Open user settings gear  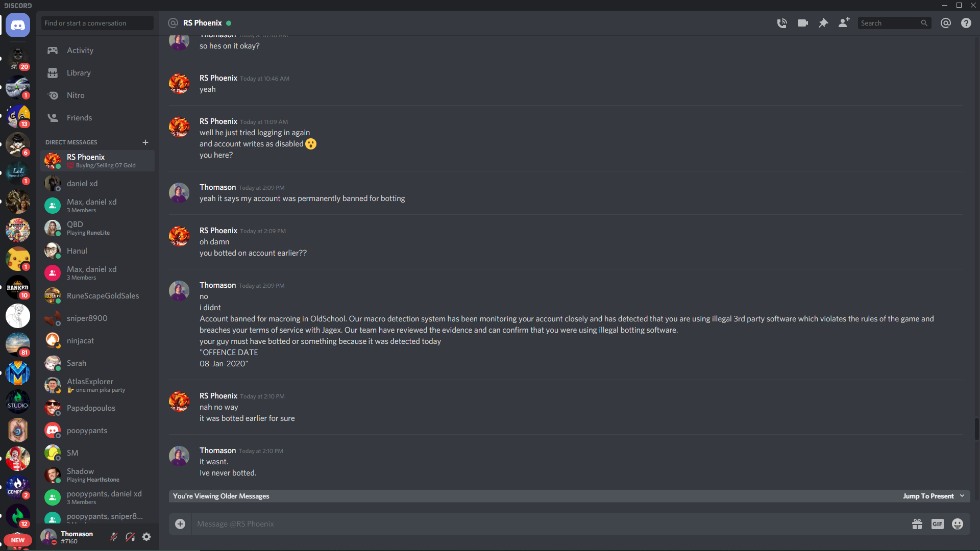[x=146, y=537]
